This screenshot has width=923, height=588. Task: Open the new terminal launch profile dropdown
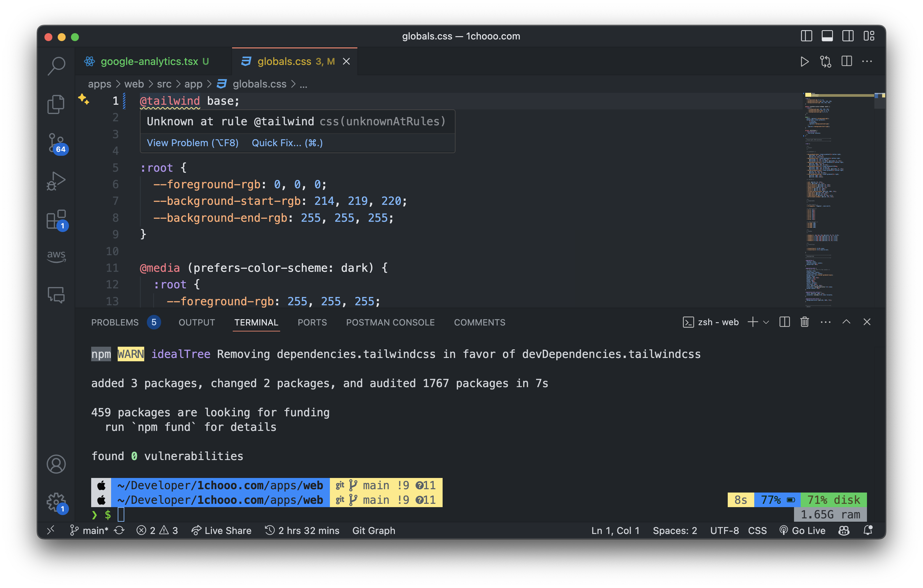point(766,322)
